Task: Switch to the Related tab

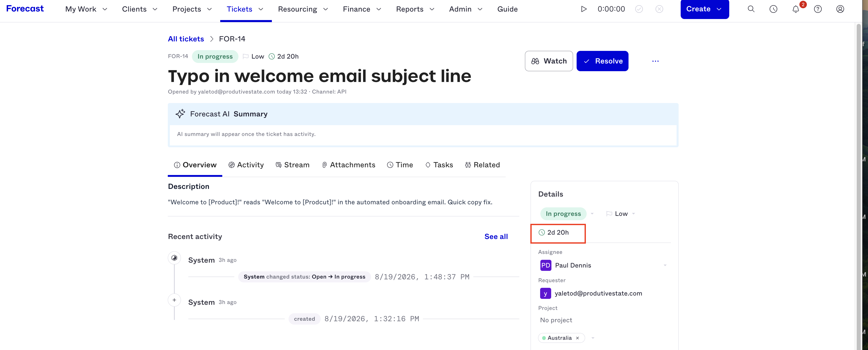Action: click(482, 165)
